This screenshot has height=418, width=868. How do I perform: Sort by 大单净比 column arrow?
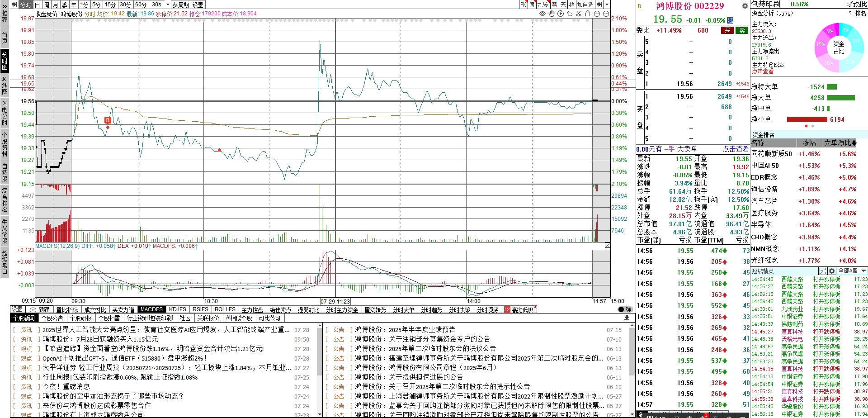854,143
